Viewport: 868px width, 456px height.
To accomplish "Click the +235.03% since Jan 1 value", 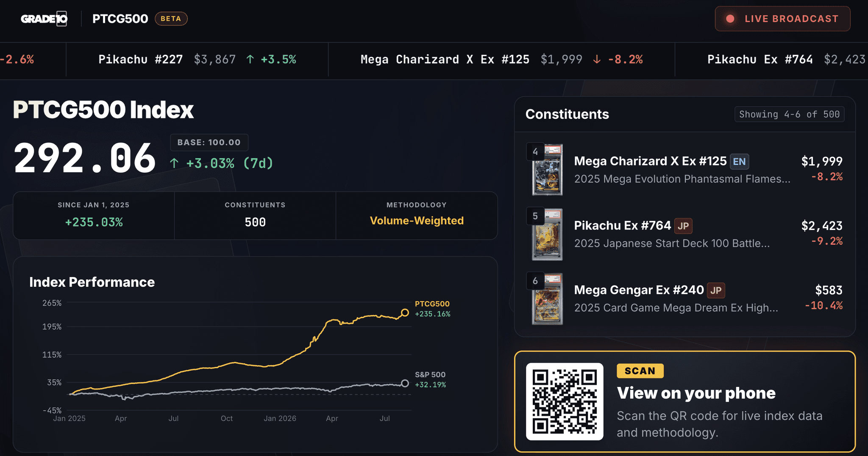I will [94, 222].
